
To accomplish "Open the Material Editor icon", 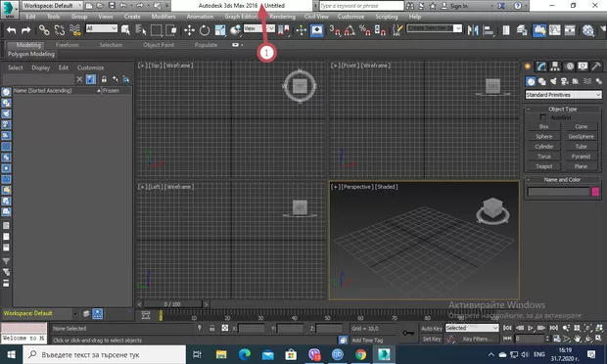I will 588,30.
